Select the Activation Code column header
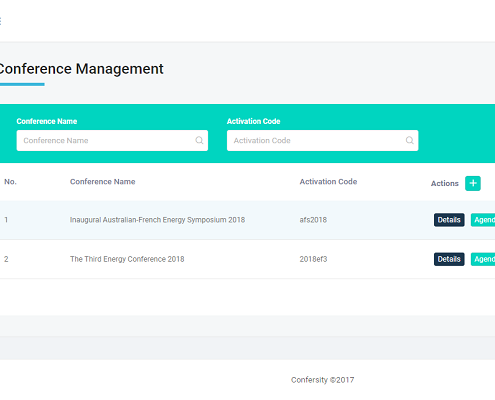Viewport: 495px width, 400px height. click(328, 182)
